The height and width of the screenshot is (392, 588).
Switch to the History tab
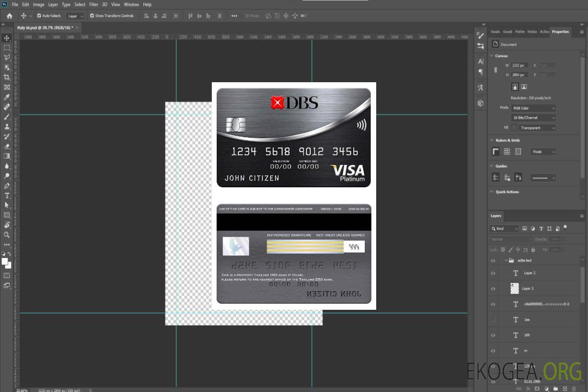click(x=532, y=32)
